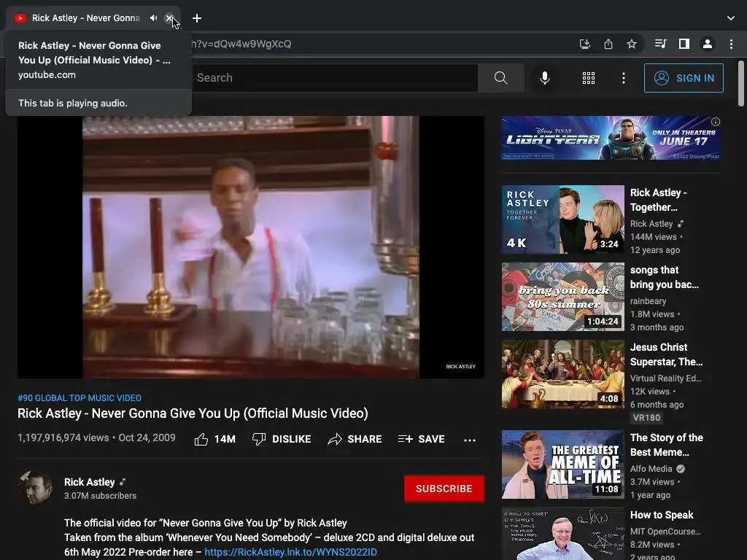Open 'The Story of the Best Meme...' title
Screen dimensions: 747x560
coord(667,445)
